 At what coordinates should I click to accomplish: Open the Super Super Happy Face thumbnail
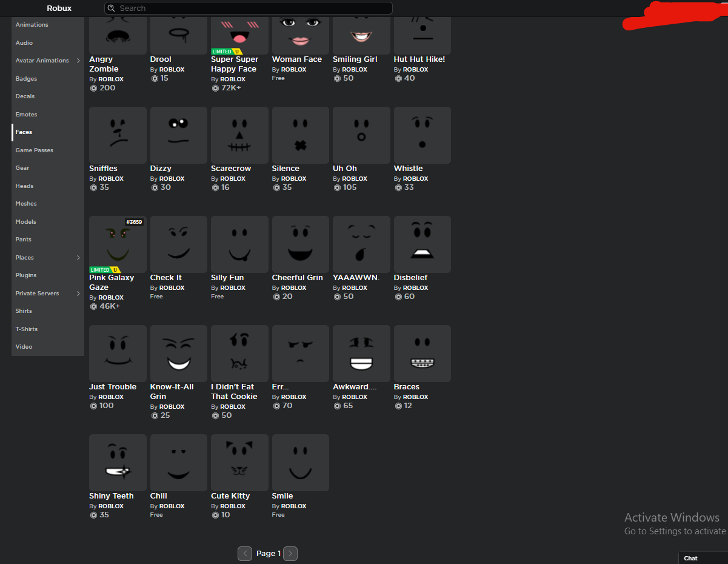(239, 35)
